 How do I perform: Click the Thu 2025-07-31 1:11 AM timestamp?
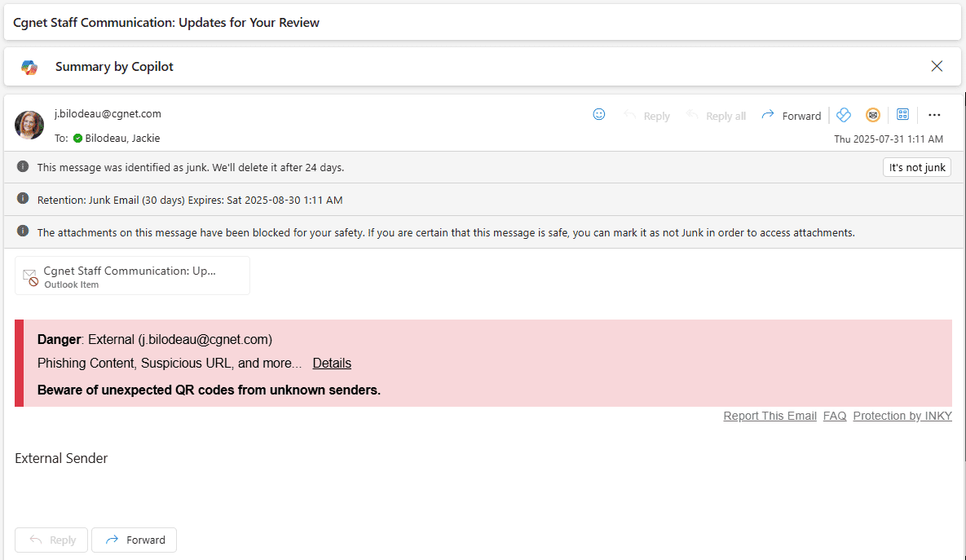[889, 139]
